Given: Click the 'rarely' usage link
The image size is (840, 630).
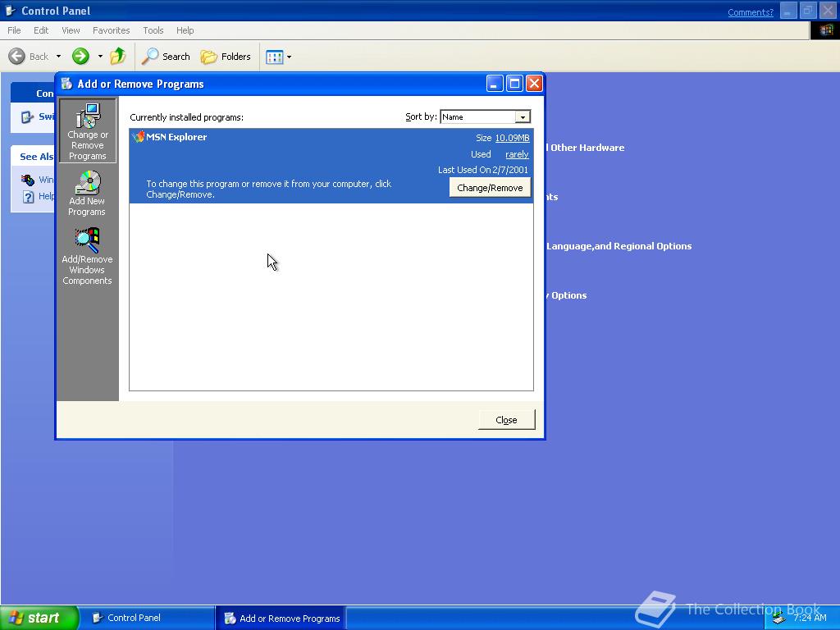Looking at the screenshot, I should (517, 154).
